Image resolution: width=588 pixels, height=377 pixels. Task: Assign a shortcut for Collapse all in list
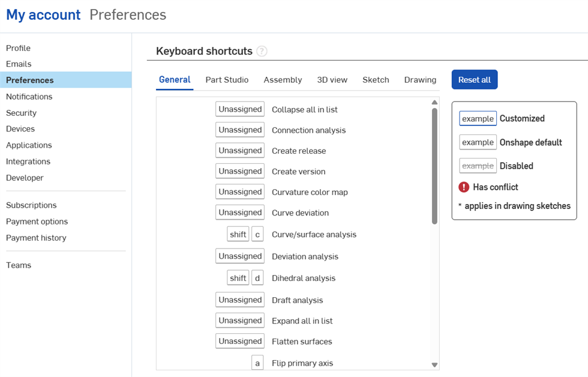(239, 109)
